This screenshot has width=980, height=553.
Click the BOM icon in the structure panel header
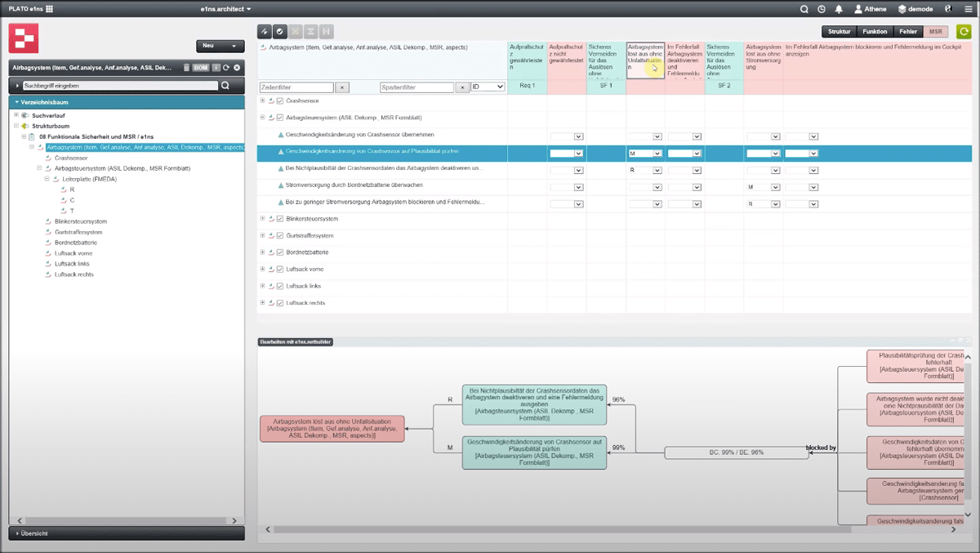tap(199, 68)
